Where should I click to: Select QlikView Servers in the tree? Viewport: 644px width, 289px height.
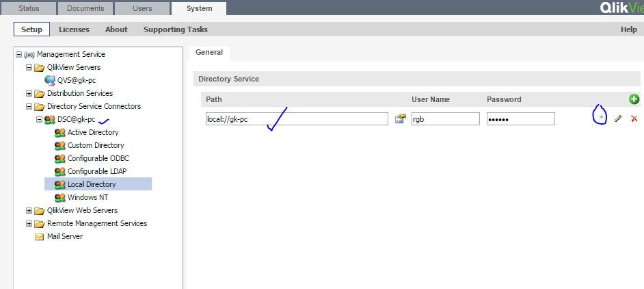pyautogui.click(x=74, y=67)
